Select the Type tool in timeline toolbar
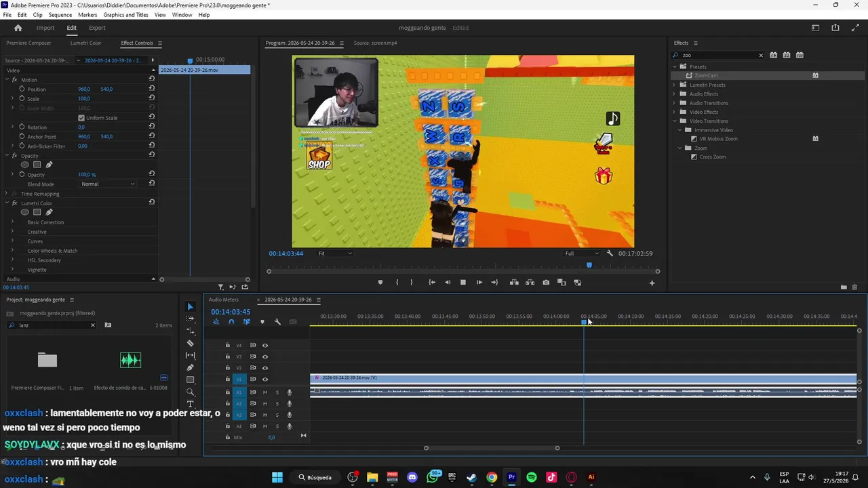The width and height of the screenshot is (868, 488). [x=191, y=404]
